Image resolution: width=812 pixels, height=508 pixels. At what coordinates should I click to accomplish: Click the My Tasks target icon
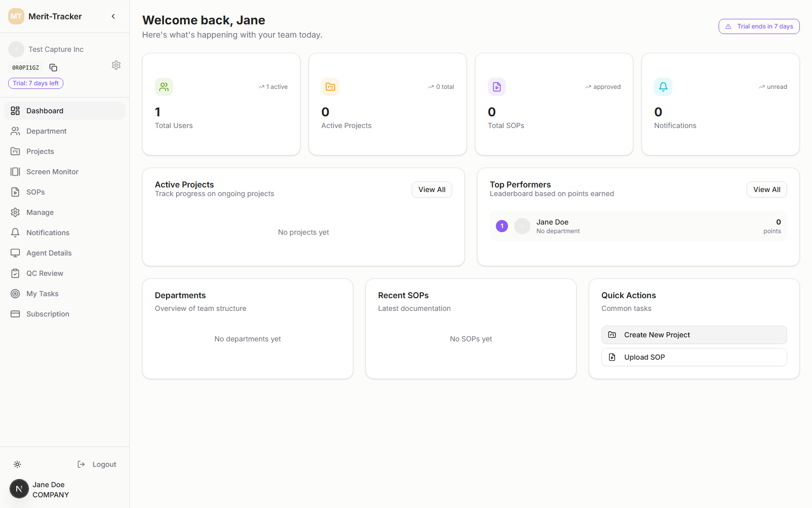pos(15,294)
